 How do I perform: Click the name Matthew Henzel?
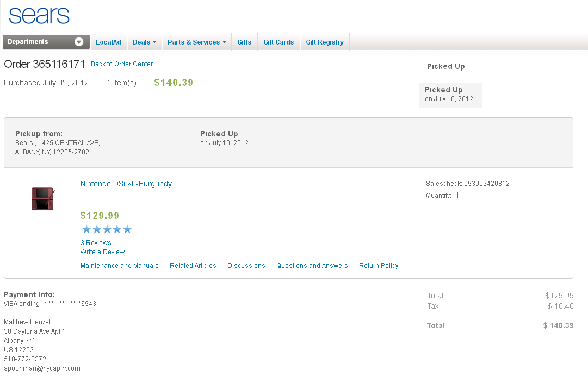point(27,322)
